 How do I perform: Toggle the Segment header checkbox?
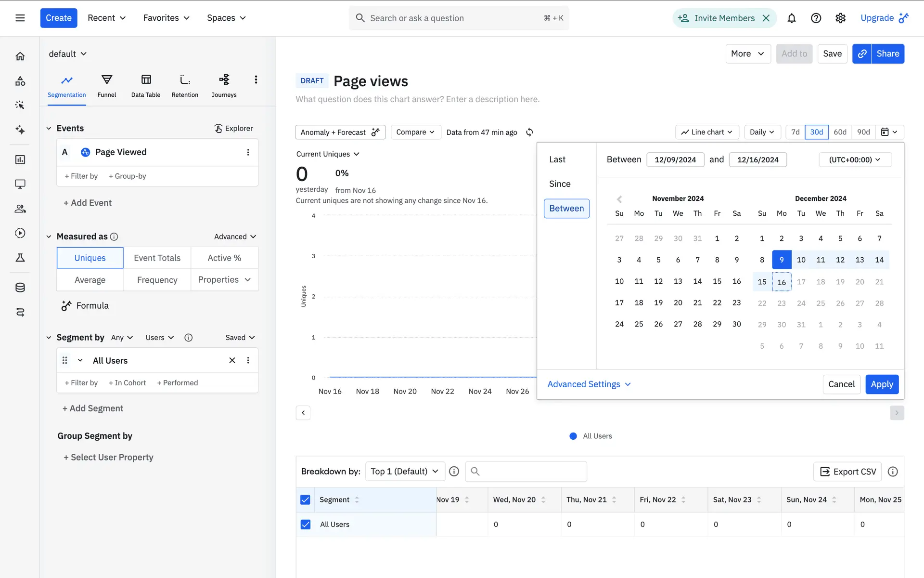coord(306,499)
